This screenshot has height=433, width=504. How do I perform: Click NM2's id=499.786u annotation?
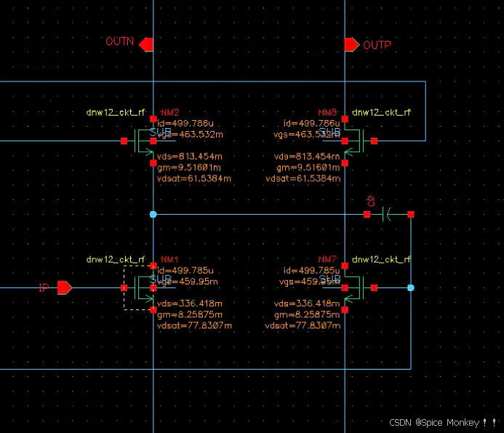coord(185,124)
